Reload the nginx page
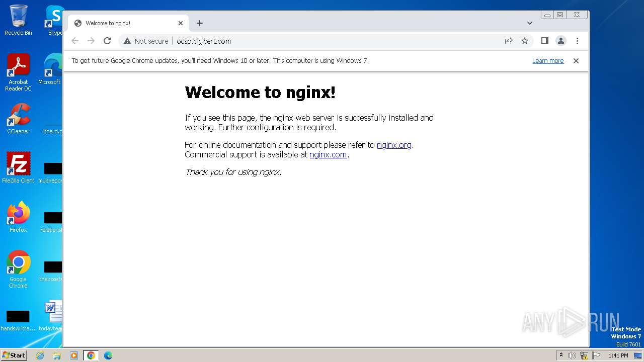The image size is (644, 362). pos(107,41)
